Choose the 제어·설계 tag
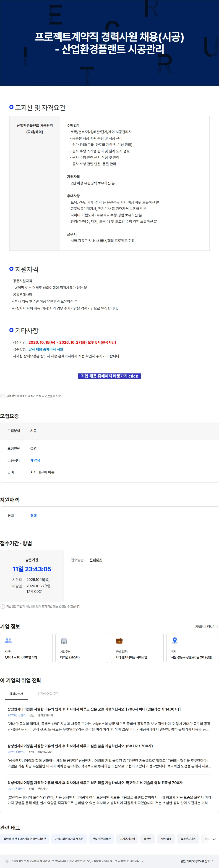The height and width of the screenshot is (868, 219). [x=166, y=839]
